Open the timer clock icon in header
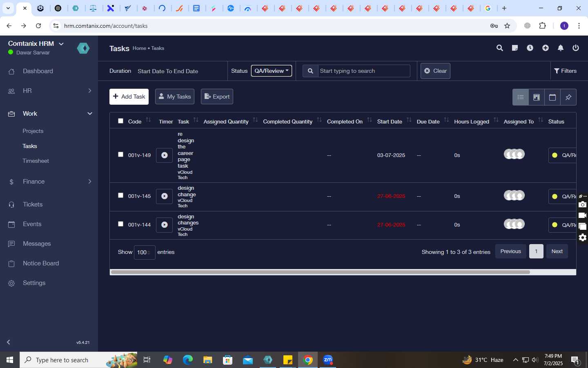 (x=530, y=48)
